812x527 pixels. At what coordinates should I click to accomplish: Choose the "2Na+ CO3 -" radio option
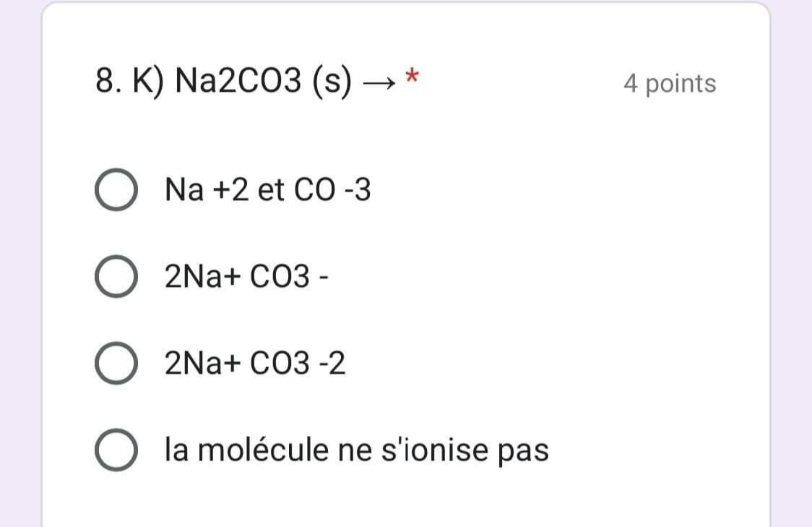116,276
